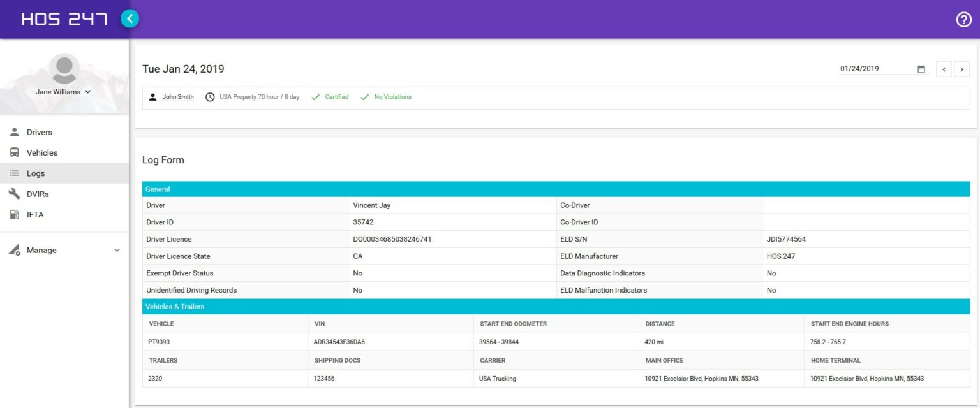980x408 pixels.
Task: Click the person icon beside John Smith
Action: tap(152, 98)
